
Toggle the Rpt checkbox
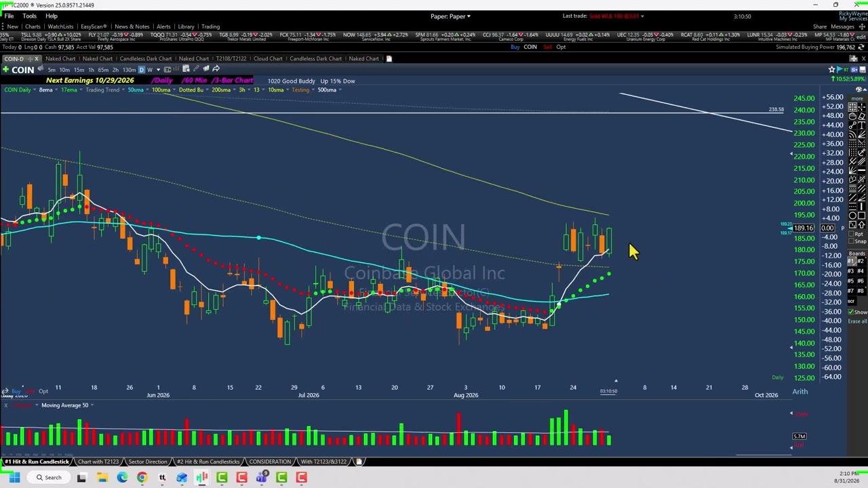(x=851, y=234)
